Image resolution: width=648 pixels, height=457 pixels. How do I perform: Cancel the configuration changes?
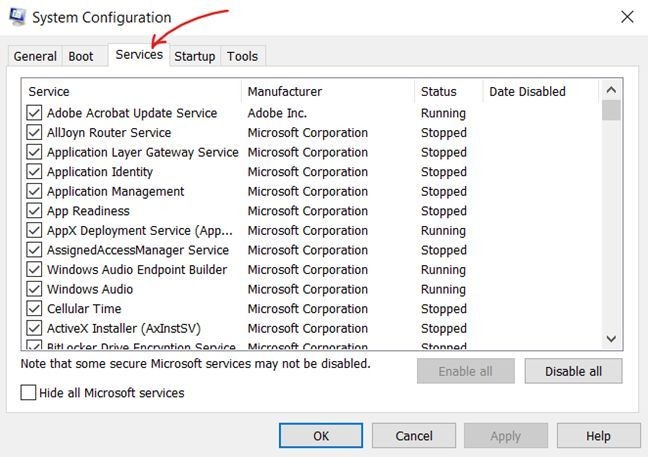tap(413, 436)
